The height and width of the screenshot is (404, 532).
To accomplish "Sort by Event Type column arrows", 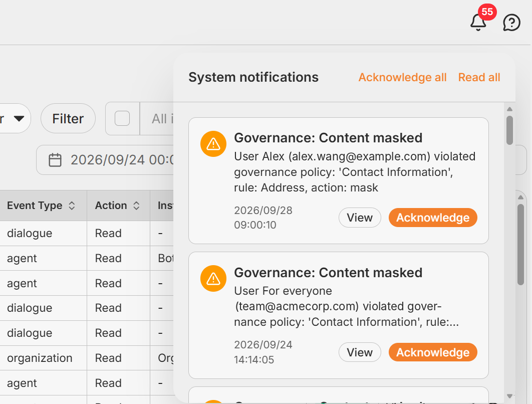I will tap(72, 206).
